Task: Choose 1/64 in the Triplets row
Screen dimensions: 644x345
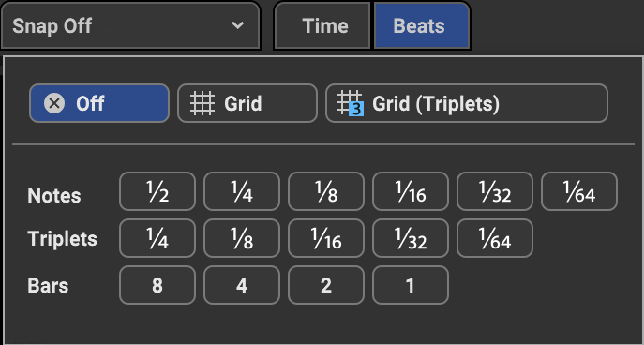Action: pos(495,238)
